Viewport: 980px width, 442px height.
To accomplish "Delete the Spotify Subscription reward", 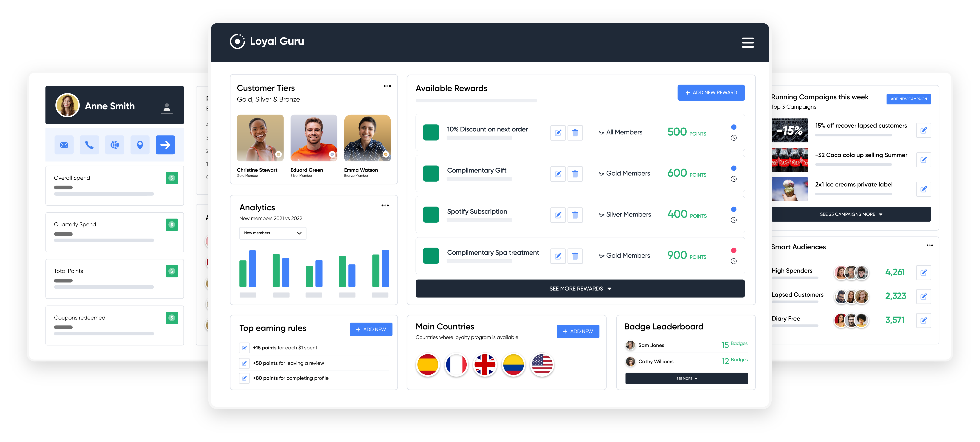I will [x=575, y=215].
